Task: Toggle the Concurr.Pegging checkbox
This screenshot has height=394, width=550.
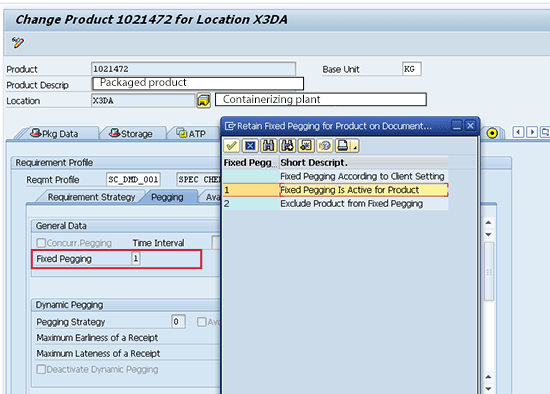Action: (x=41, y=243)
